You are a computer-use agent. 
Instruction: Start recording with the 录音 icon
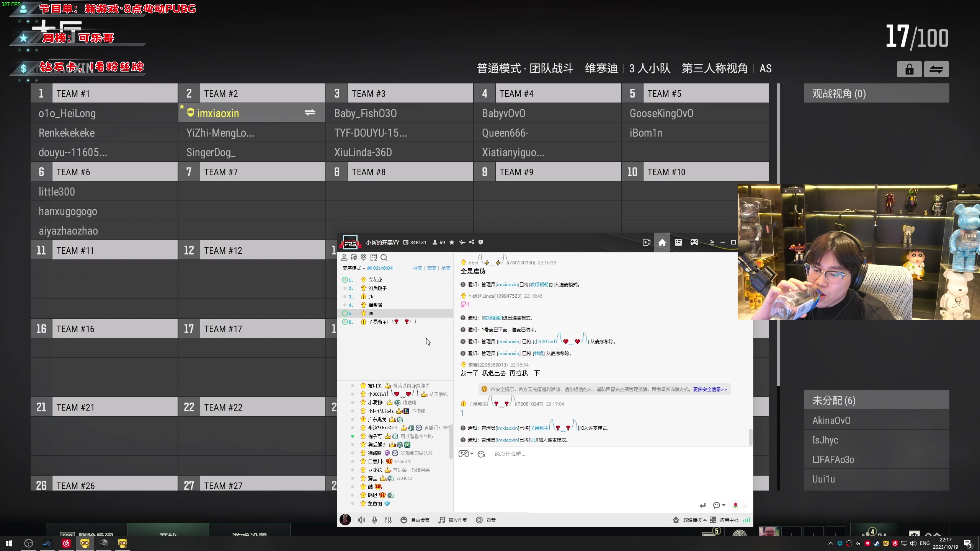point(479,520)
